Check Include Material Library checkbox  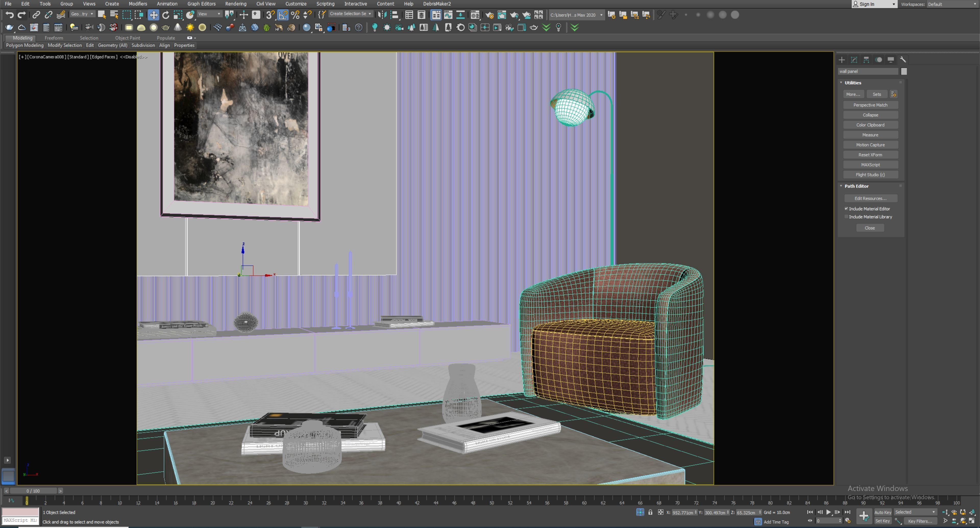[847, 217]
